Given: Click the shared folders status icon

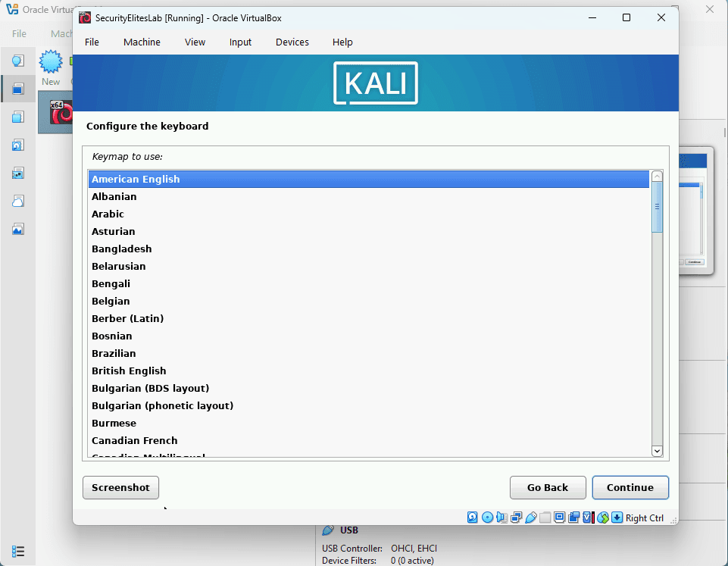Looking at the screenshot, I should tap(544, 517).
